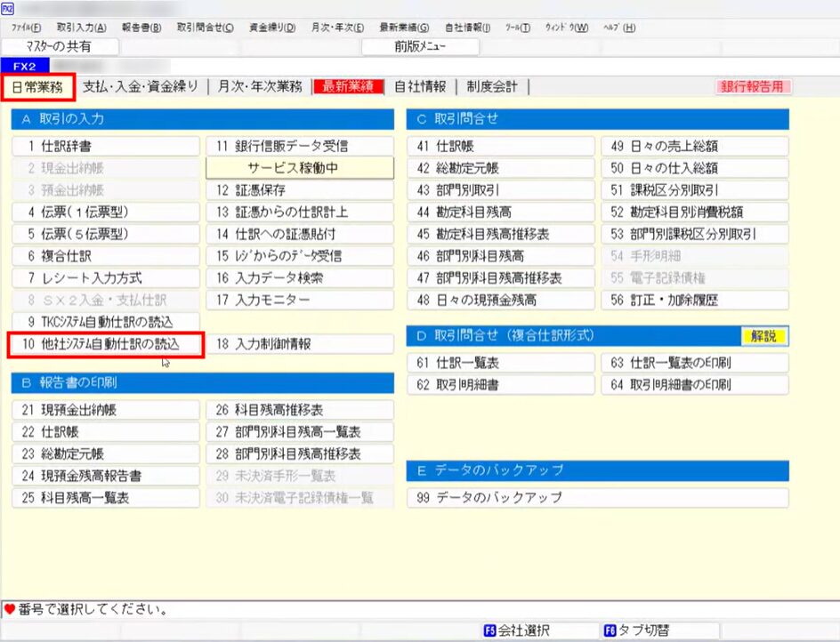Open 21 現預金出納帳 report printing

point(106,410)
